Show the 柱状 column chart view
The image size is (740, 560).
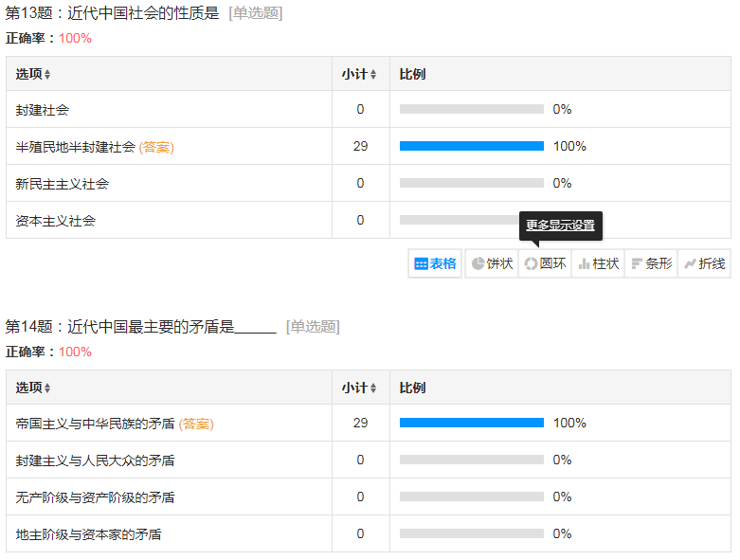click(598, 263)
